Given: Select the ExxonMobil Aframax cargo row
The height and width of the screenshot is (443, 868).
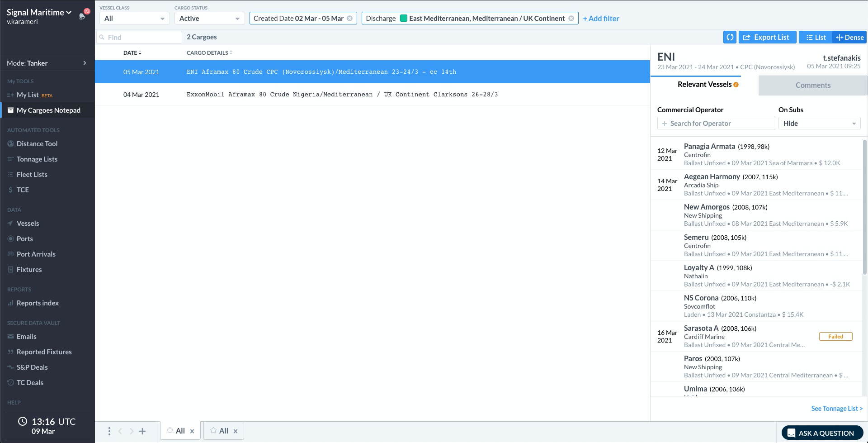Looking at the screenshot, I should pyautogui.click(x=373, y=95).
